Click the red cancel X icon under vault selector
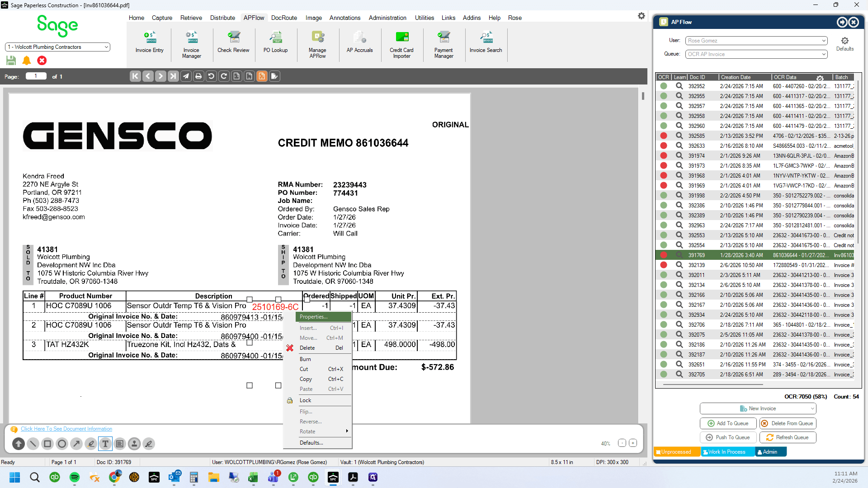 (x=42, y=61)
